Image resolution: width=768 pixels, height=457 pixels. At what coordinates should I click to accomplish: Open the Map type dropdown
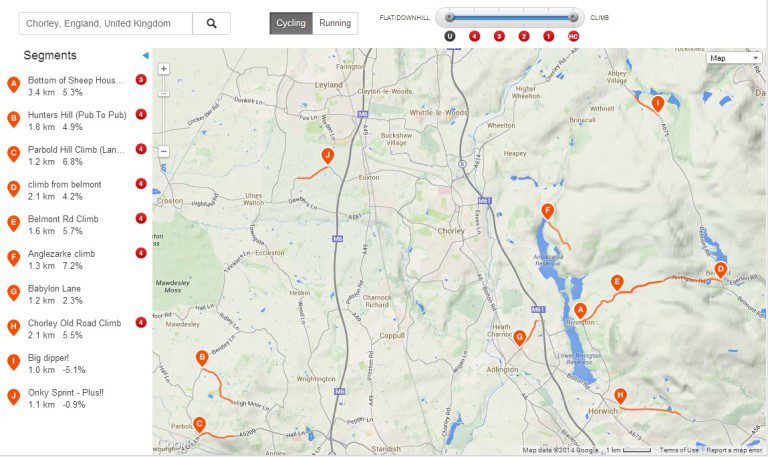(x=734, y=58)
